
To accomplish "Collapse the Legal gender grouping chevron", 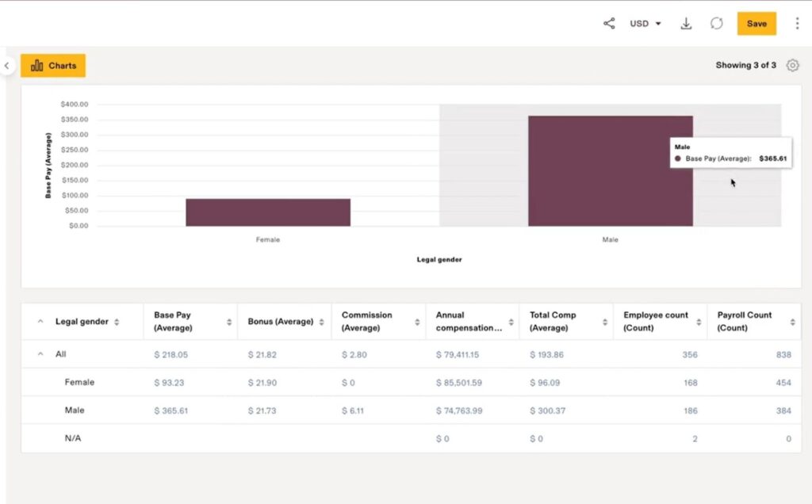I will 40,321.
